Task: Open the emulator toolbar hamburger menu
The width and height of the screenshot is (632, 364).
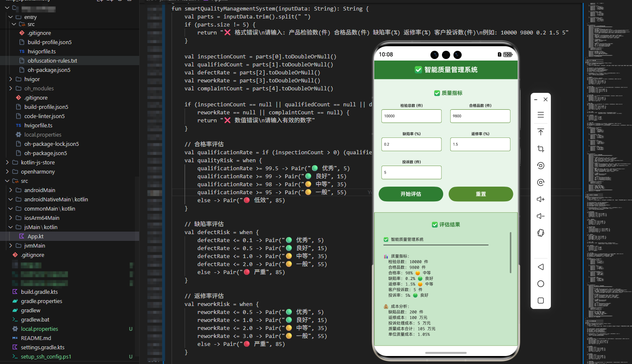Action: 541,115
